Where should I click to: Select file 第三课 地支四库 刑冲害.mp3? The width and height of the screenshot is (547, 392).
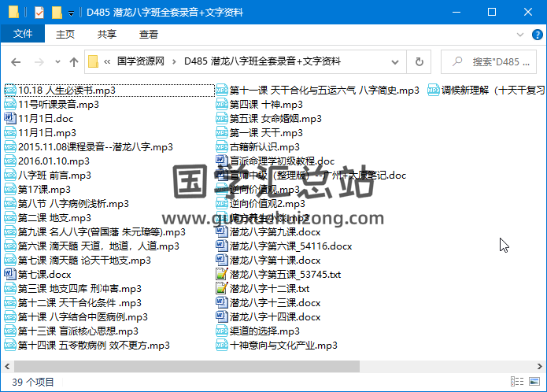pyautogui.click(x=73, y=288)
